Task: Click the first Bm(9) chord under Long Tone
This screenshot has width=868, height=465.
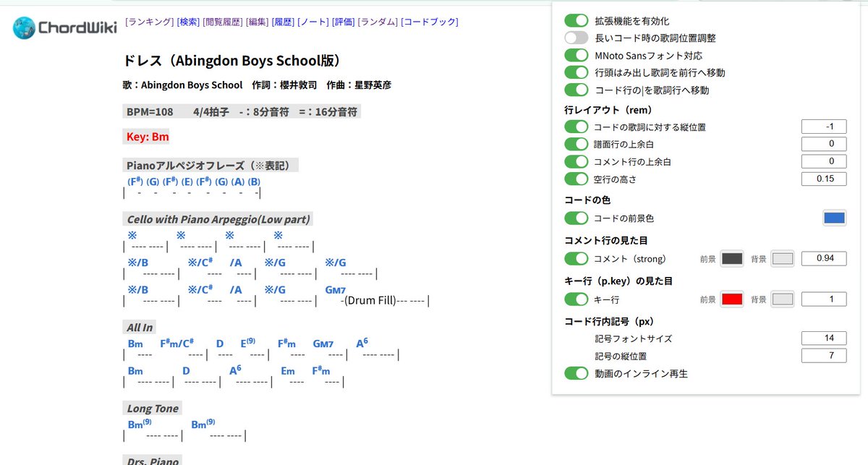Action: 140,425
